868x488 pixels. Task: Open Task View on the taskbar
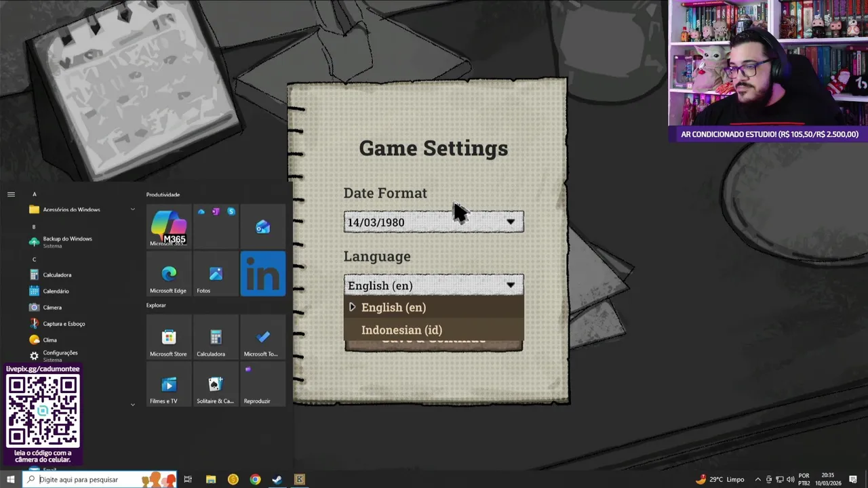pos(188,479)
